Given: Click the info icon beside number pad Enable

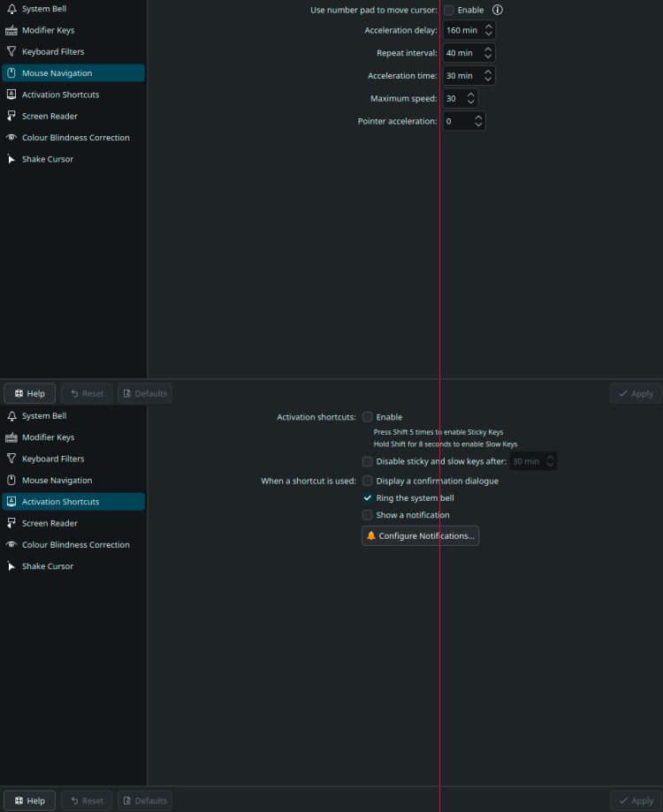Looking at the screenshot, I should pyautogui.click(x=498, y=10).
